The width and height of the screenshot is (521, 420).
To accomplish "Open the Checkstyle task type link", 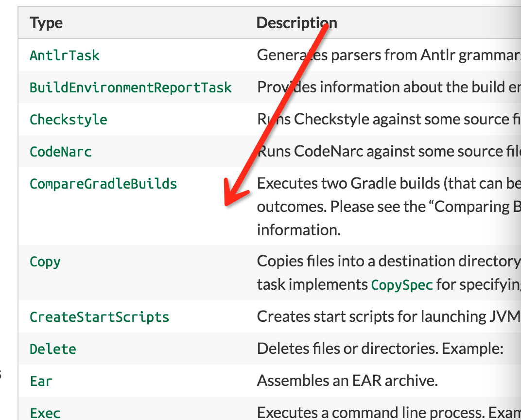I will pyautogui.click(x=69, y=120).
